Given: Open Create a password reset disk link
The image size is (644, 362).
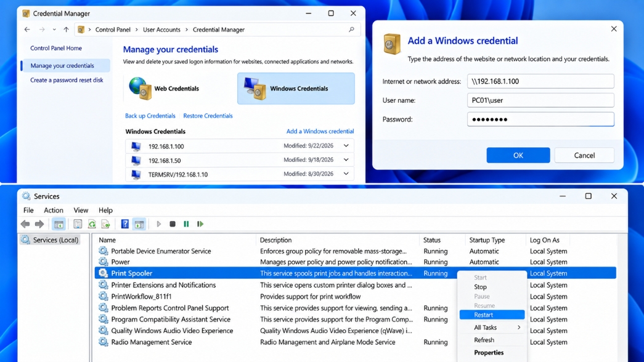Looking at the screenshot, I should click(67, 80).
